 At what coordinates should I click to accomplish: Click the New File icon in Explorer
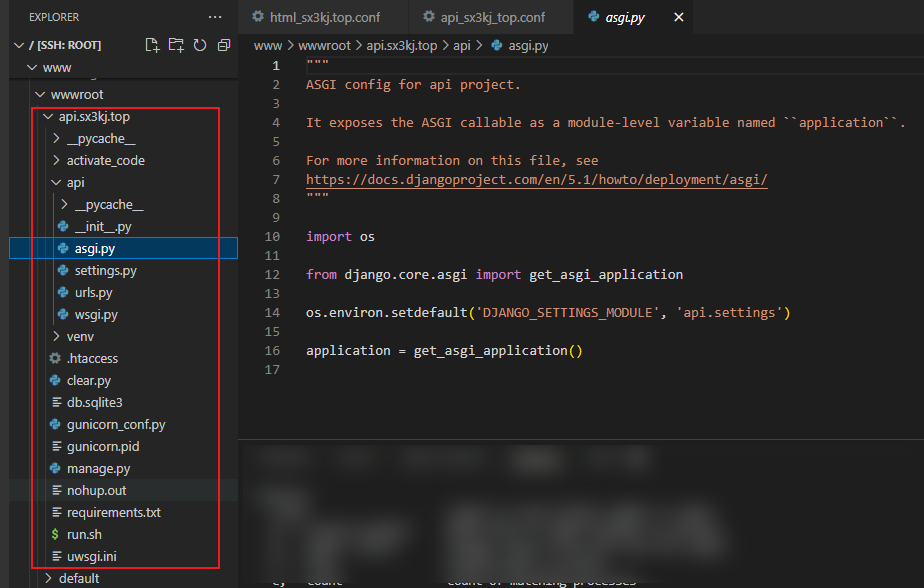point(152,45)
